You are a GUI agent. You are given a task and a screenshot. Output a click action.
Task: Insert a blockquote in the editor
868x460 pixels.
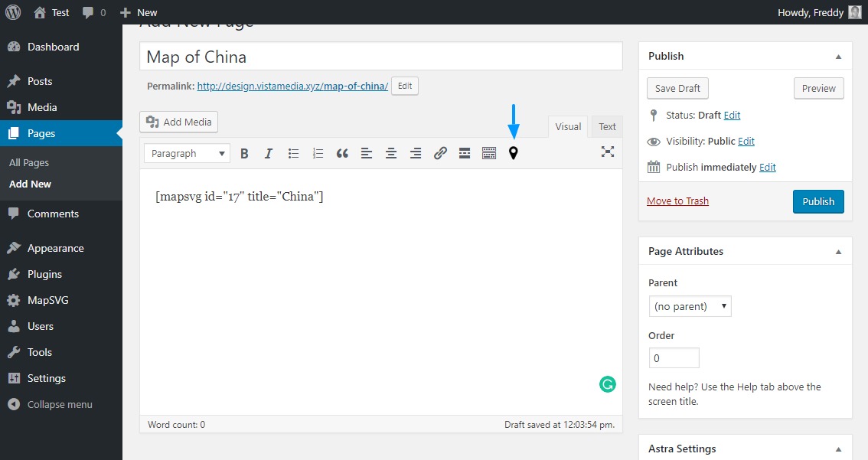342,153
